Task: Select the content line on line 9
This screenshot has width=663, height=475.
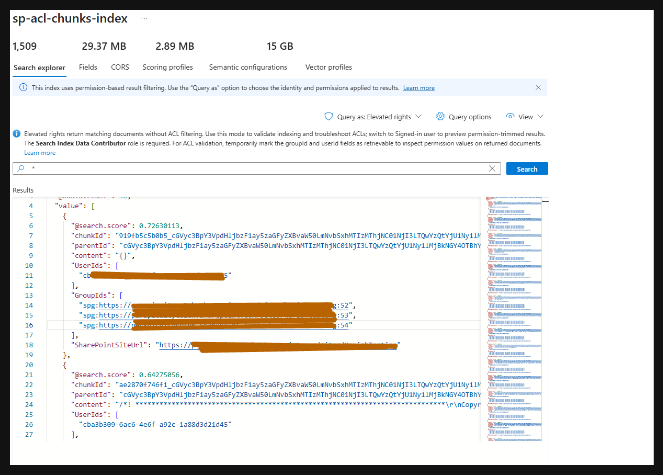Action: (103, 256)
